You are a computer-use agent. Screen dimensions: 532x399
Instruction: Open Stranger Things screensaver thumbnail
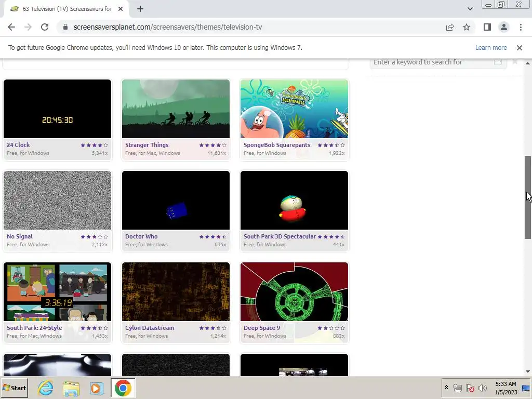[x=176, y=109]
